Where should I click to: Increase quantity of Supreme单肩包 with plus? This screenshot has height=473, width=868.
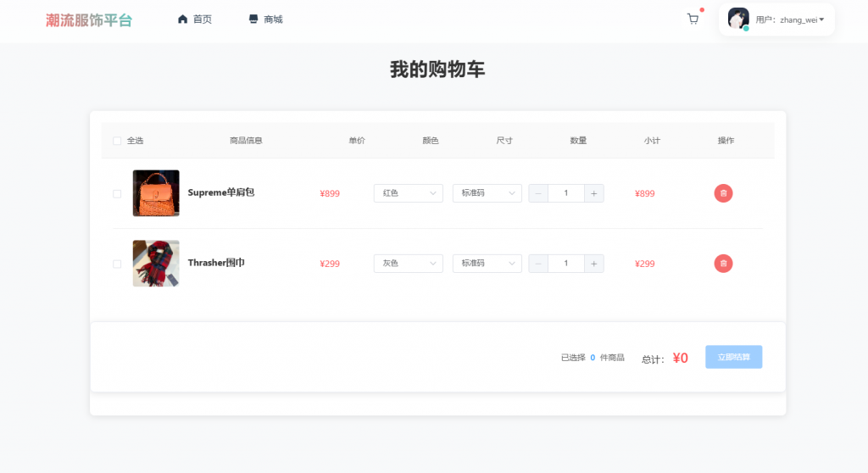click(594, 193)
